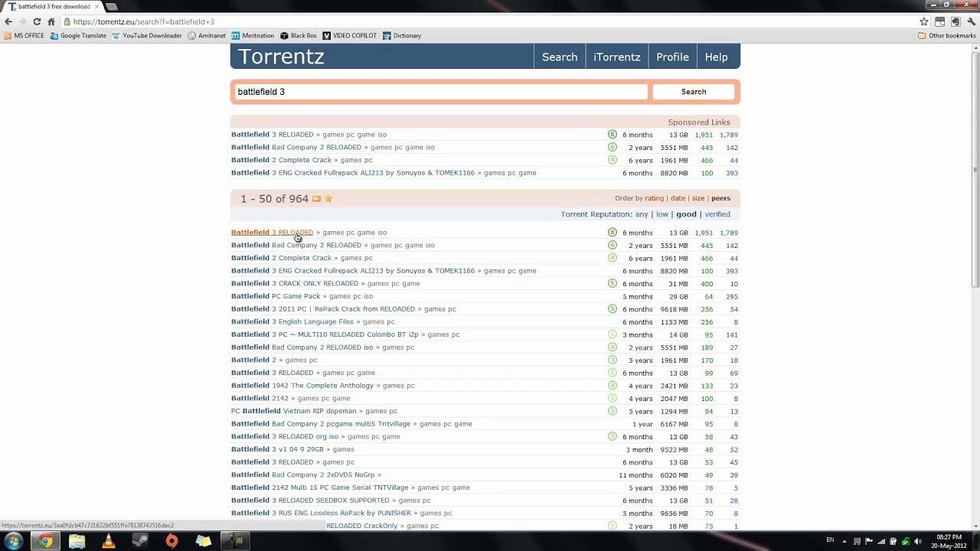Click the battlefield 3 search field

441,92
